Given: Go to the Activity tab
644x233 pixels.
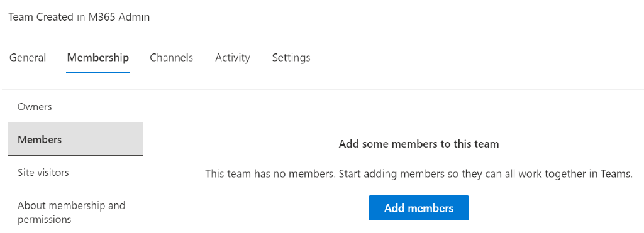Looking at the screenshot, I should pyautogui.click(x=233, y=57).
